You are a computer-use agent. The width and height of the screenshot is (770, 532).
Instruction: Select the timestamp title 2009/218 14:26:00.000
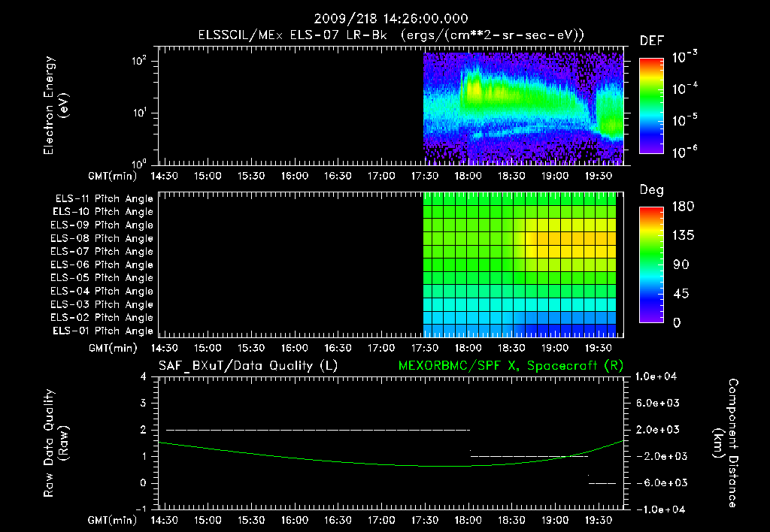pos(391,19)
